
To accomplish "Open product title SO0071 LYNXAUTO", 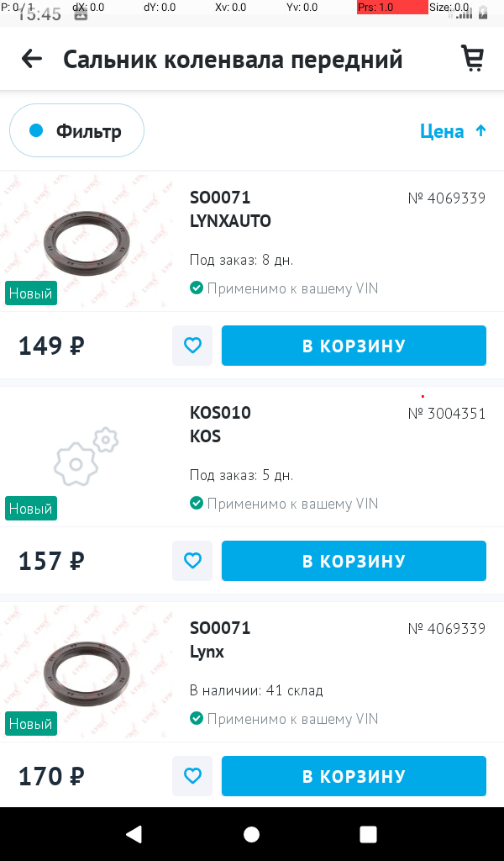I will point(230,209).
